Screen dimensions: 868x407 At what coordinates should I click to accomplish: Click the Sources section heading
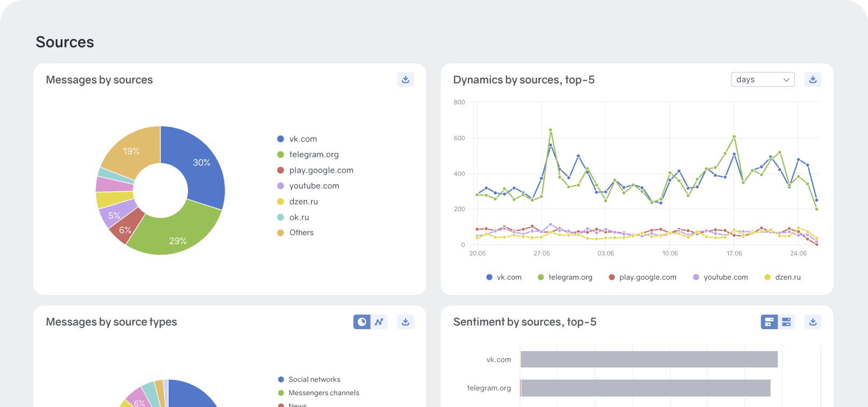tap(65, 42)
